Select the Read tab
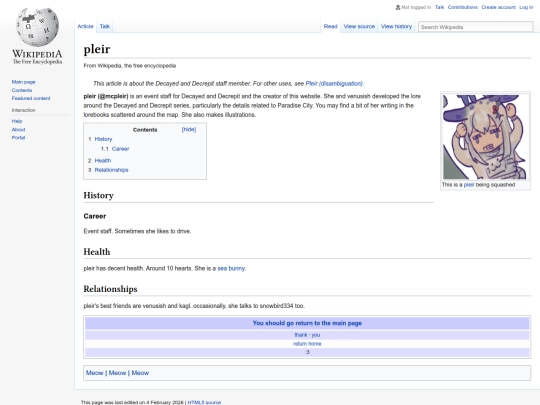 (x=330, y=27)
